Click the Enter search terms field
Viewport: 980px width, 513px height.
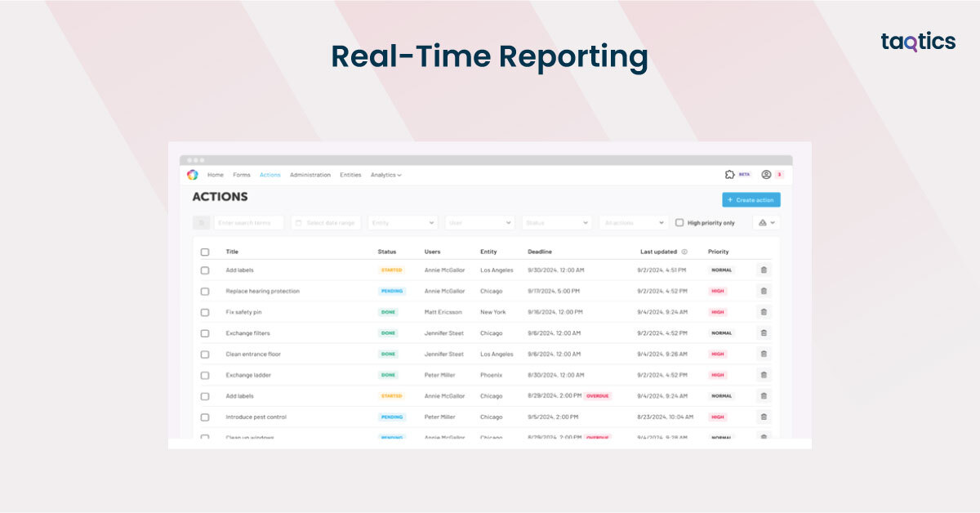pyautogui.click(x=249, y=222)
